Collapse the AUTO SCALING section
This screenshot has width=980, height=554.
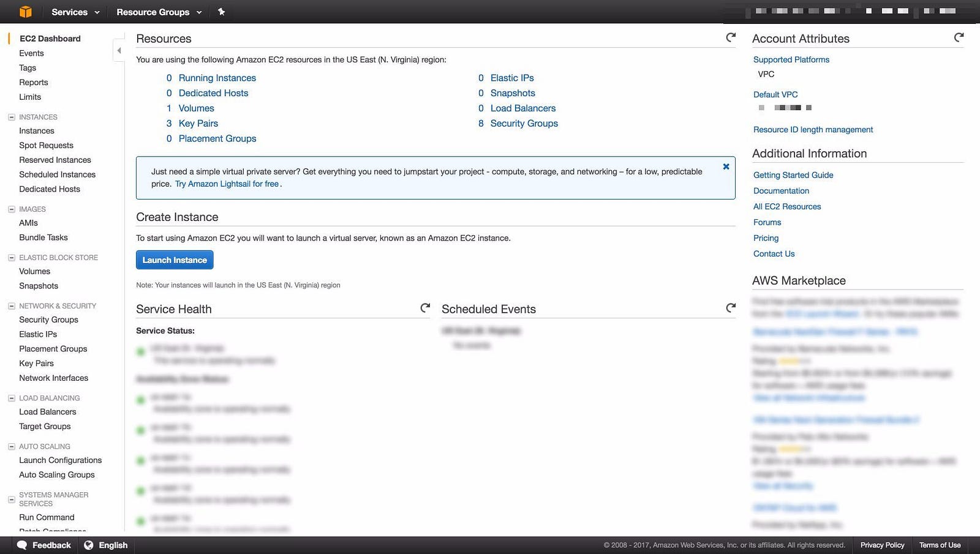(11, 446)
